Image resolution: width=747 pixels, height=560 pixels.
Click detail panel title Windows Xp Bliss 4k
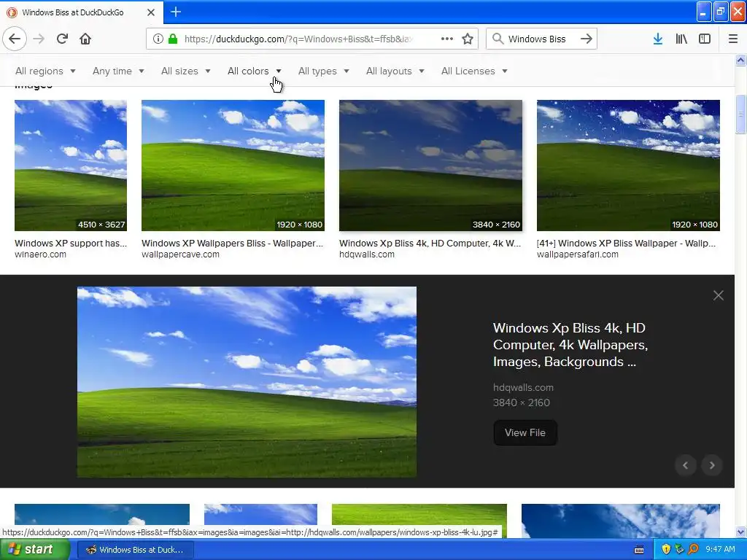pyautogui.click(x=570, y=345)
